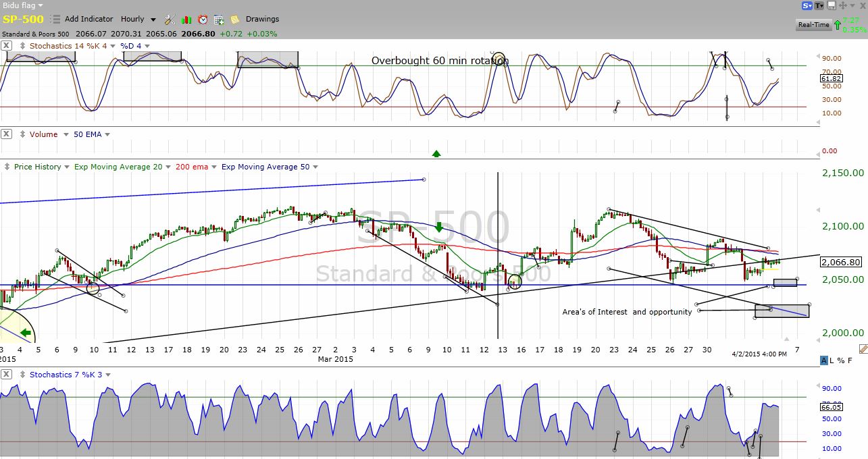Open the yellow sticky note icon
Image resolution: width=868 pixels, height=459 pixels.
(x=234, y=20)
